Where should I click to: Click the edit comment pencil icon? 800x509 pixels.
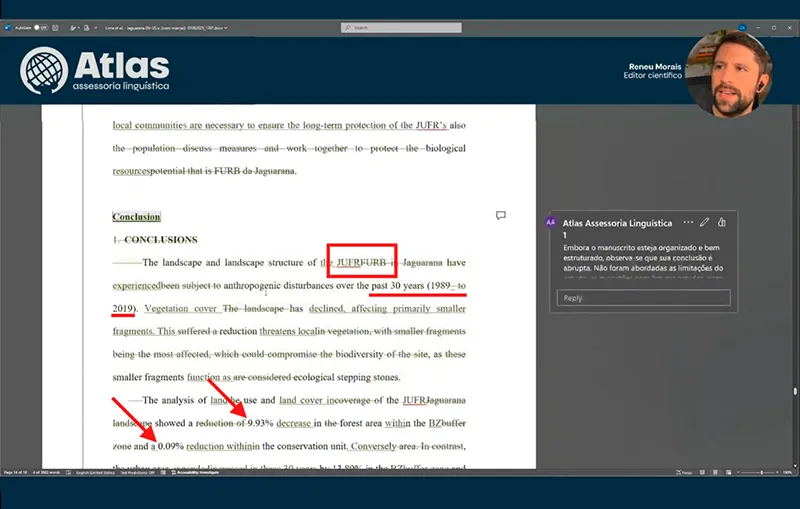click(x=705, y=222)
